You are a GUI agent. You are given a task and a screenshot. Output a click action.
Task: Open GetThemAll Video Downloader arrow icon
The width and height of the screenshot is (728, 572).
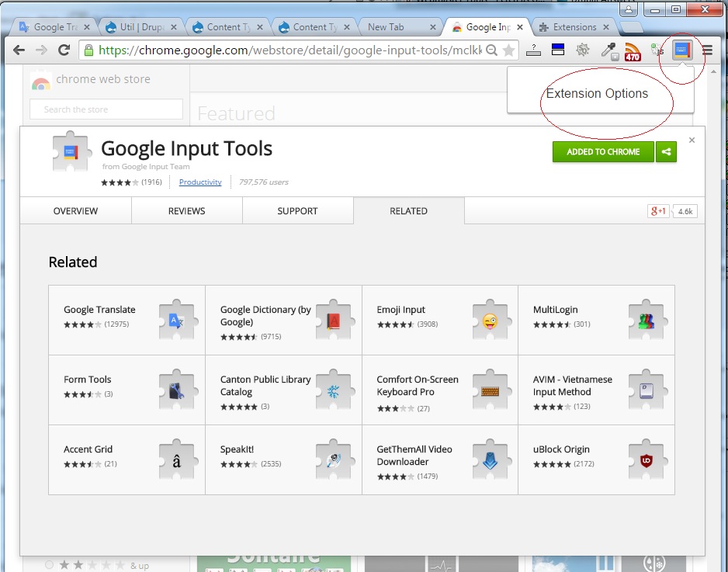[491, 460]
